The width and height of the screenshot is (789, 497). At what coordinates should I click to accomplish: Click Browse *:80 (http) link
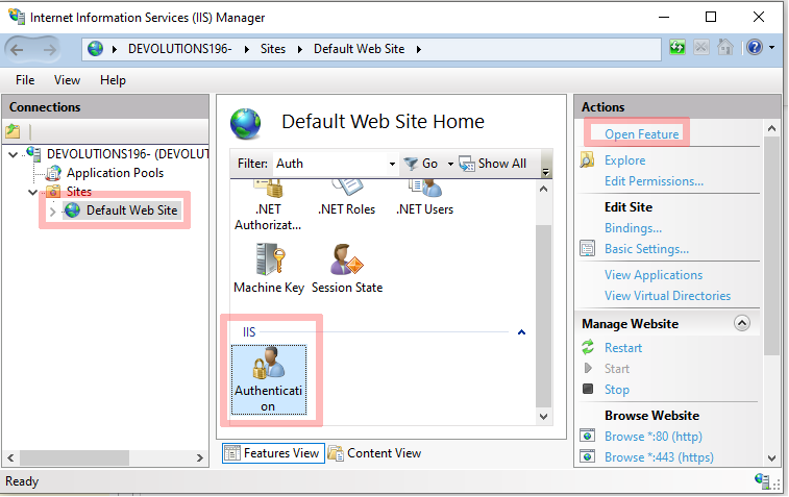coord(654,437)
